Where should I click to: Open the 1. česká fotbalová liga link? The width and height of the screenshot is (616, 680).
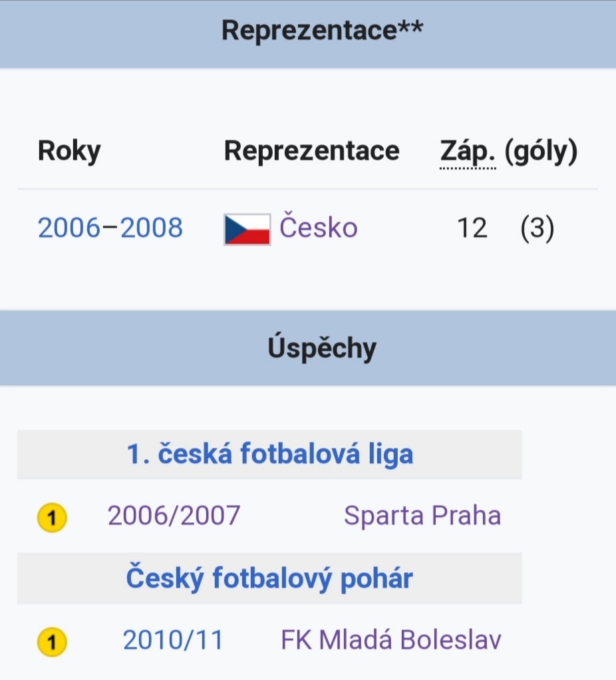[269, 454]
